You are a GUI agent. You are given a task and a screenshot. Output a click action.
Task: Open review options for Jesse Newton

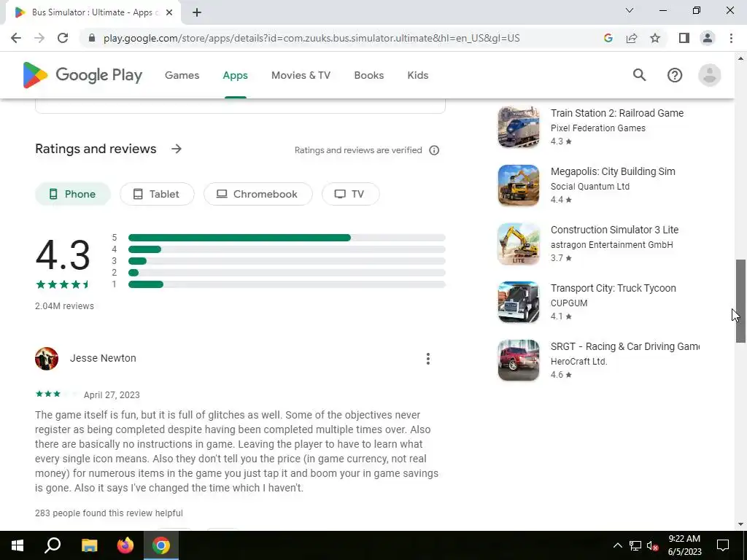(x=427, y=359)
